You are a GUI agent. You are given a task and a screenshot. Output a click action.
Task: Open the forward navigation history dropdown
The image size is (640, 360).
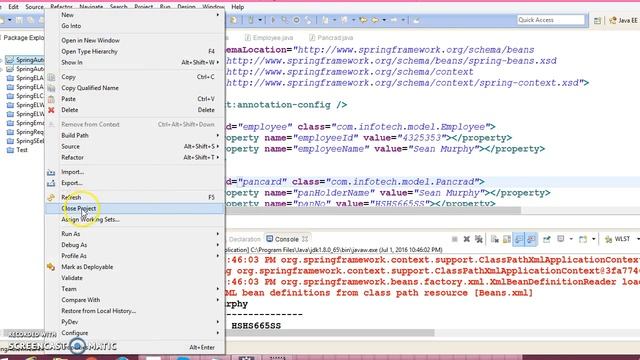click(x=403, y=20)
